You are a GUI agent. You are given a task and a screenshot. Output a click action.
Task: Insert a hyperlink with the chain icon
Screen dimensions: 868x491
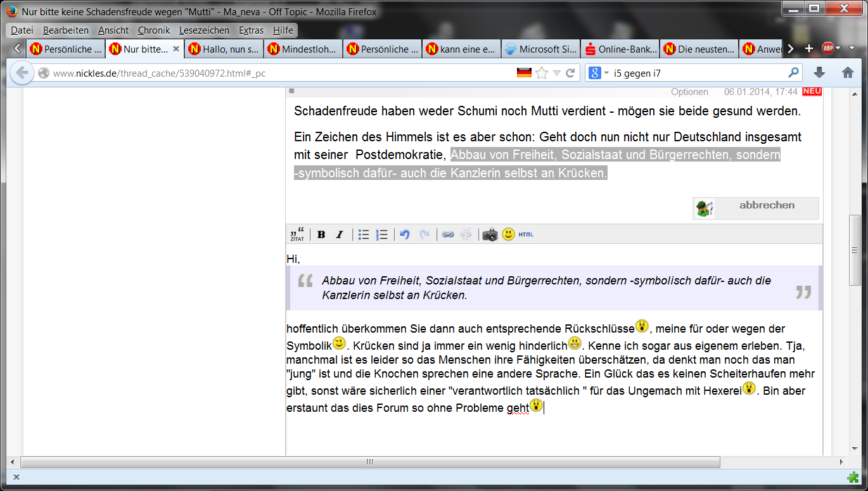[x=448, y=234]
